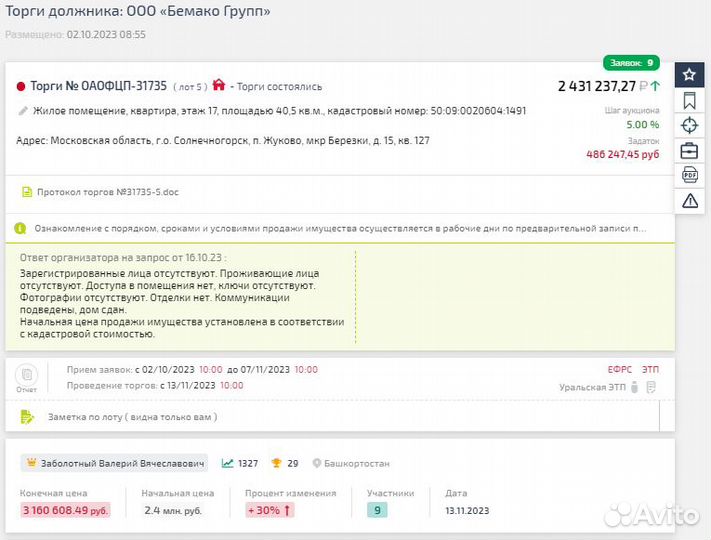The width and height of the screenshot is (711, 540).
Task: Click the Заметка по лоту note field
Action: tap(132, 417)
